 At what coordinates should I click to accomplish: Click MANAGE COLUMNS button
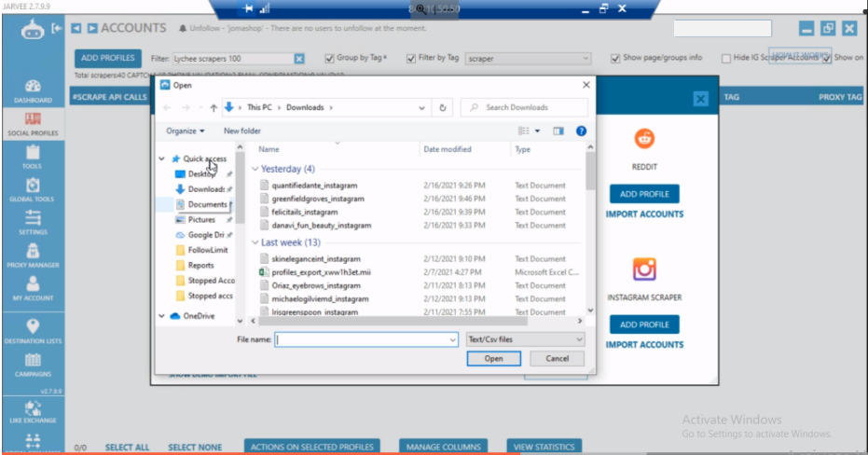pos(444,447)
